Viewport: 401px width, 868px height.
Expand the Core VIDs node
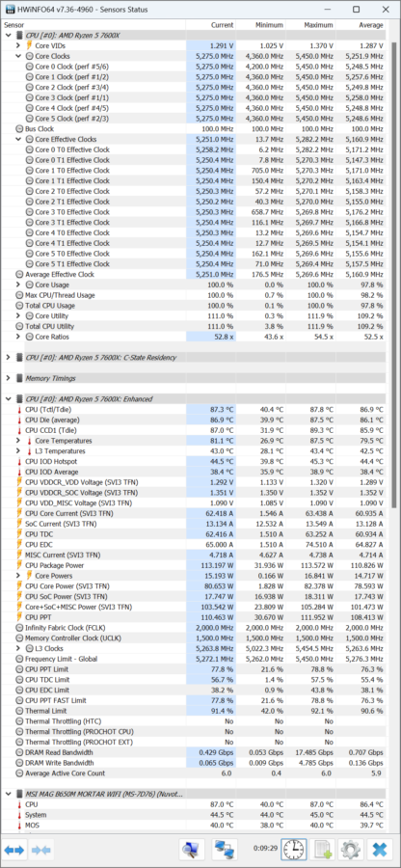[x=18, y=45]
